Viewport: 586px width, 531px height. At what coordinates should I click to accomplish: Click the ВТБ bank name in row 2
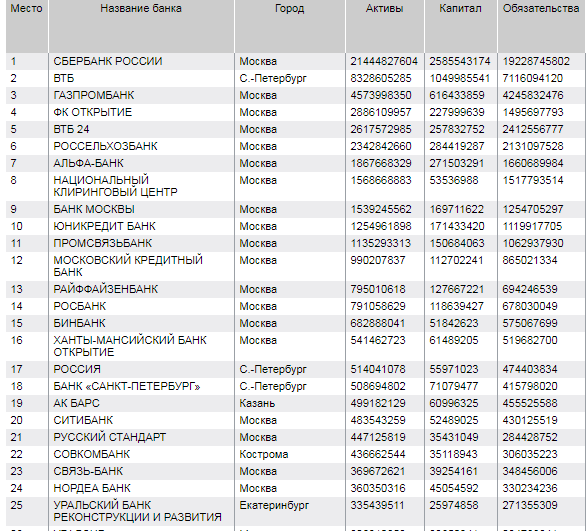(64, 78)
